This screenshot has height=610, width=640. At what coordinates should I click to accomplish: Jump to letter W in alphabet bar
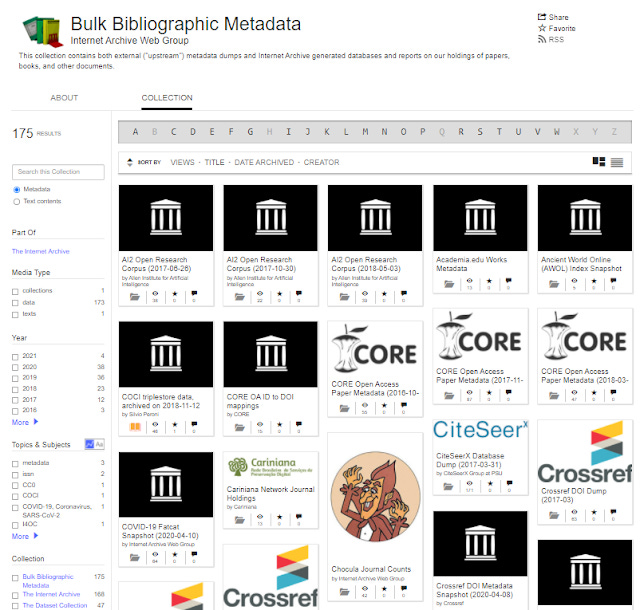point(556,131)
